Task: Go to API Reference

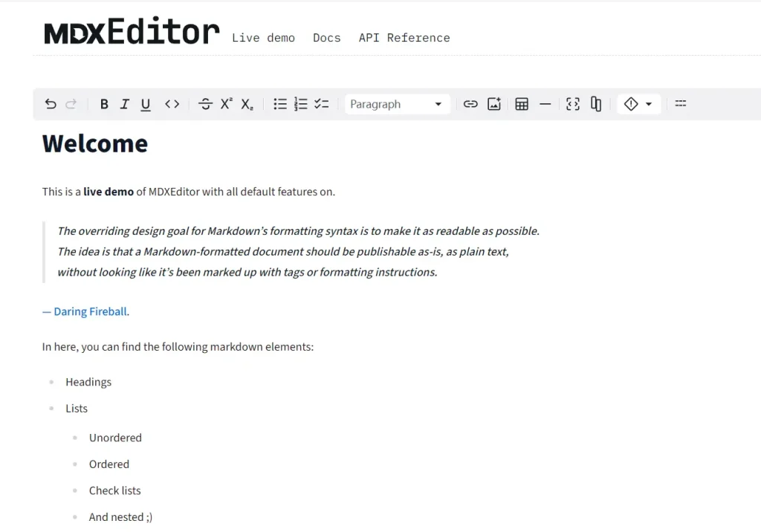Action: tap(404, 37)
